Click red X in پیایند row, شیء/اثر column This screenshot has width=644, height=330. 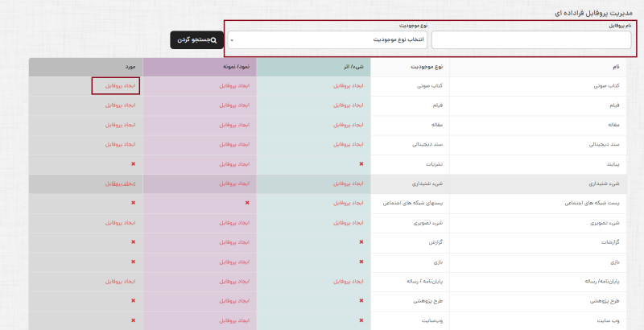[361, 164]
